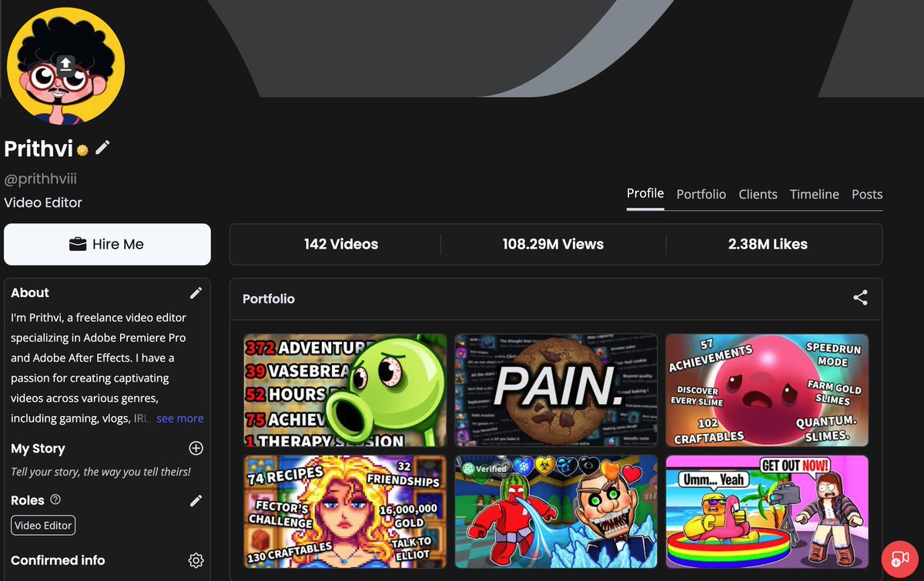The image size is (924, 581).
Task: Open the GET OUT NOW! video thumbnail
Action: 767,511
